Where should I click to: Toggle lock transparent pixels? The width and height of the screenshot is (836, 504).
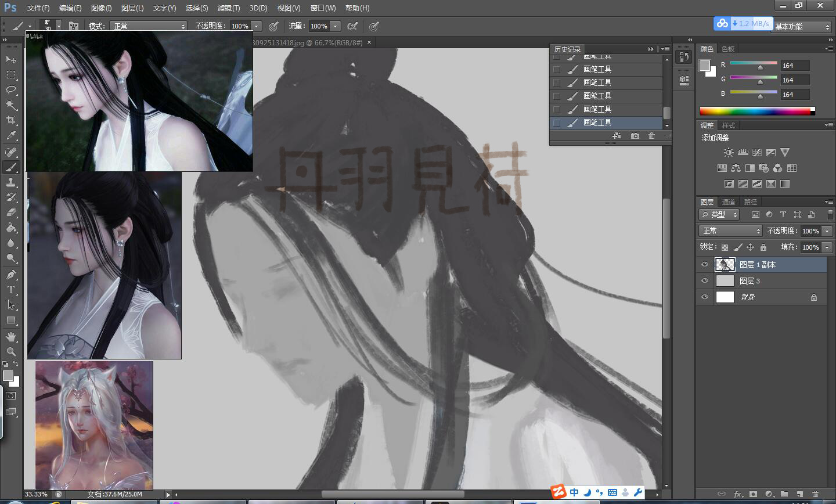tap(725, 247)
